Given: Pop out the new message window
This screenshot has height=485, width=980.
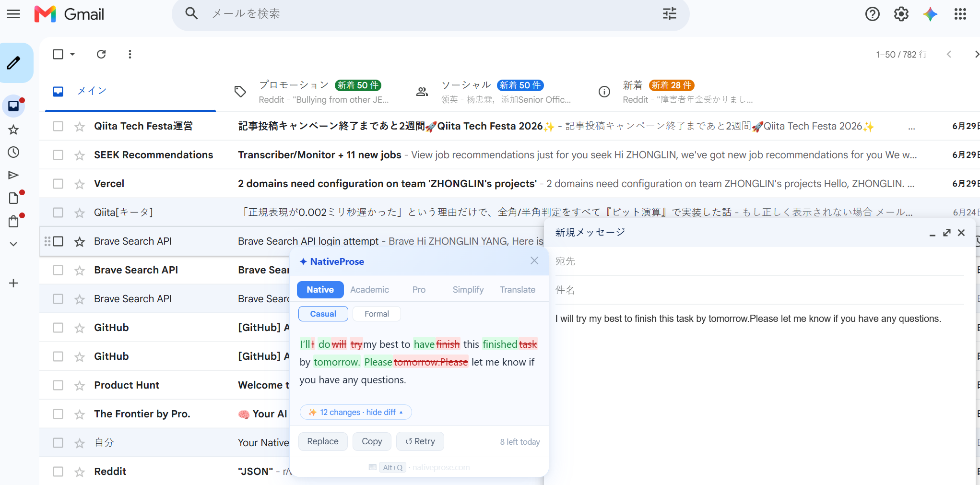Looking at the screenshot, I should point(947,233).
